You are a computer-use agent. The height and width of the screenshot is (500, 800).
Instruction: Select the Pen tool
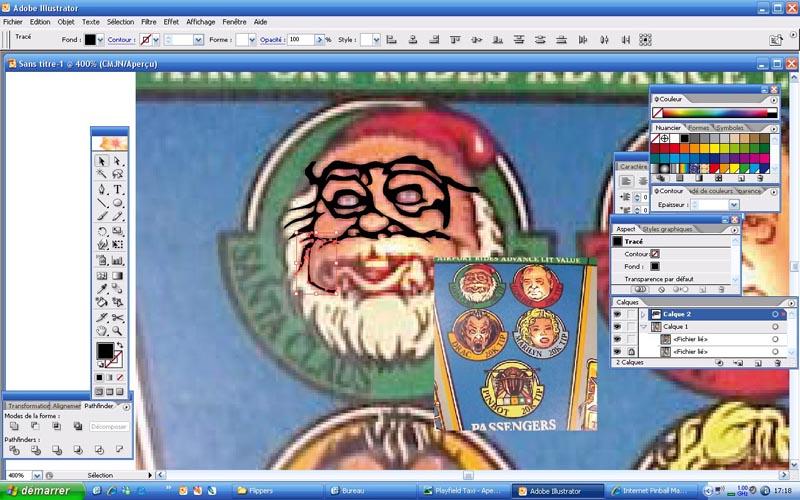(102, 189)
